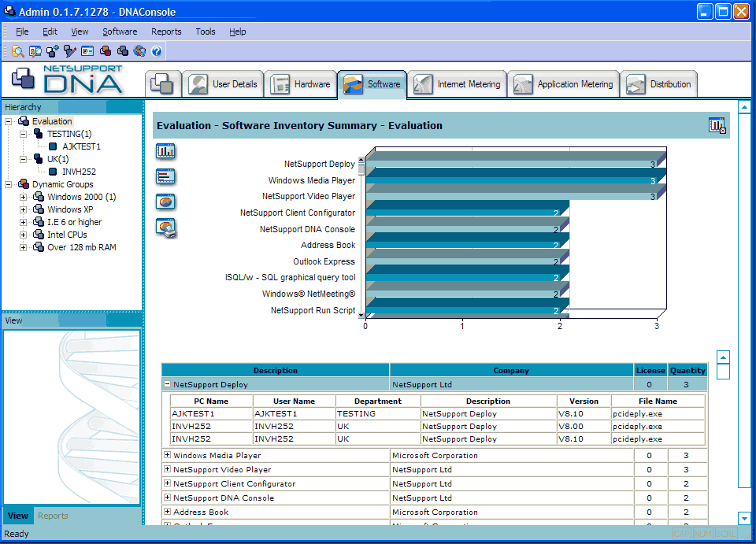Switch to the User Details tab
This screenshot has height=544, width=756.
tap(223, 84)
